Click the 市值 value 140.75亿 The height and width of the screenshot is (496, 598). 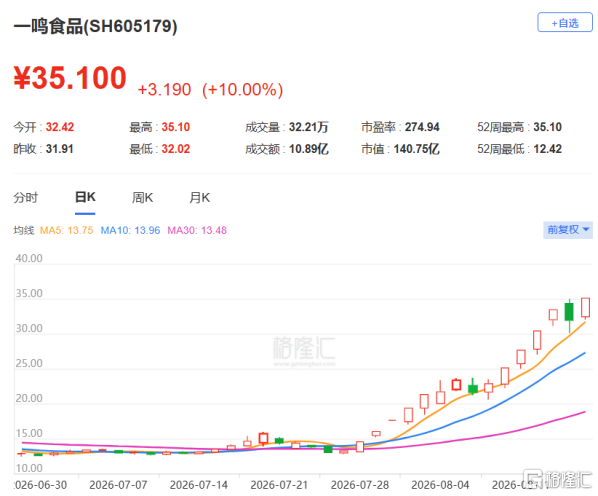[416, 149]
